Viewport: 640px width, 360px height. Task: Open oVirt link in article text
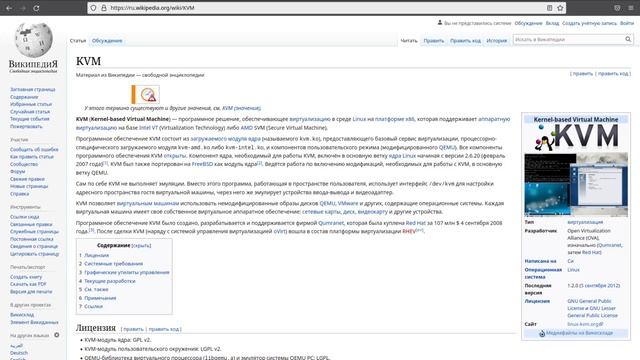280,231
